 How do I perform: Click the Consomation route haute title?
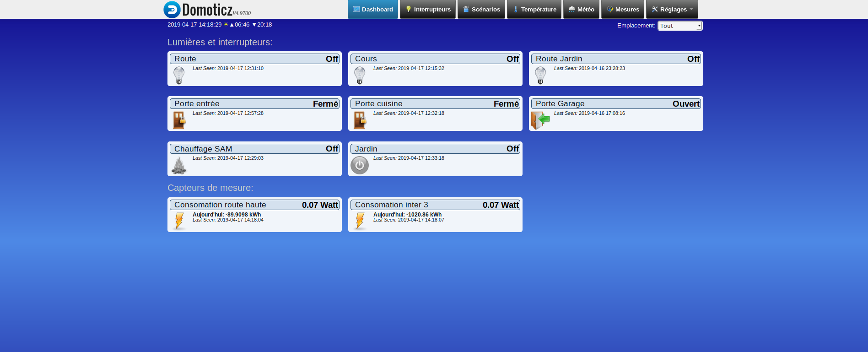[x=220, y=205]
